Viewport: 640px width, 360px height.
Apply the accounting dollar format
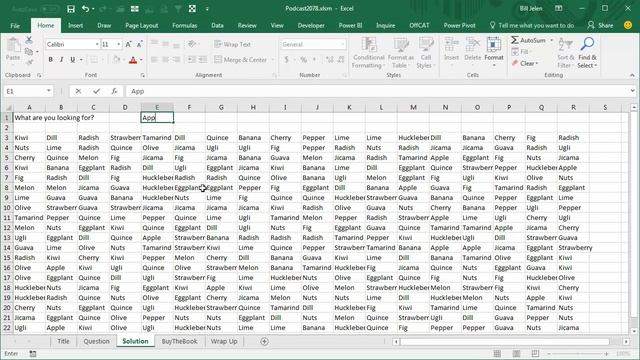(x=287, y=60)
